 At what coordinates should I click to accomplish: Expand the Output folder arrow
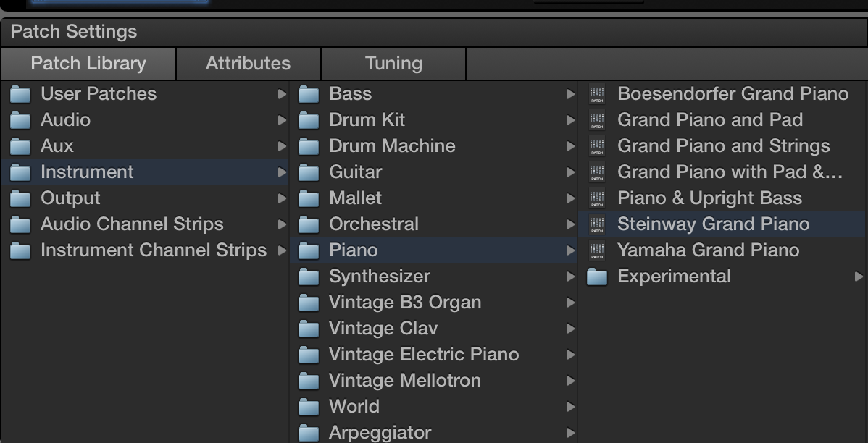click(282, 198)
